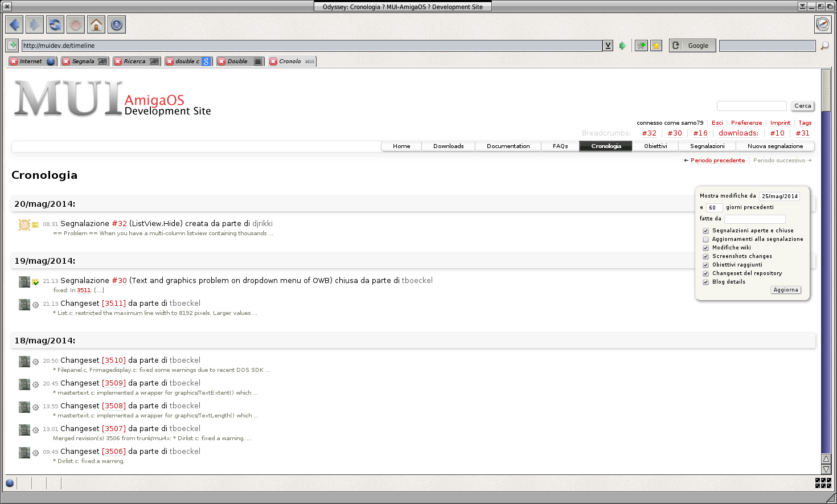
Task: Focus the 'fatte da' author field
Action: [x=755, y=219]
